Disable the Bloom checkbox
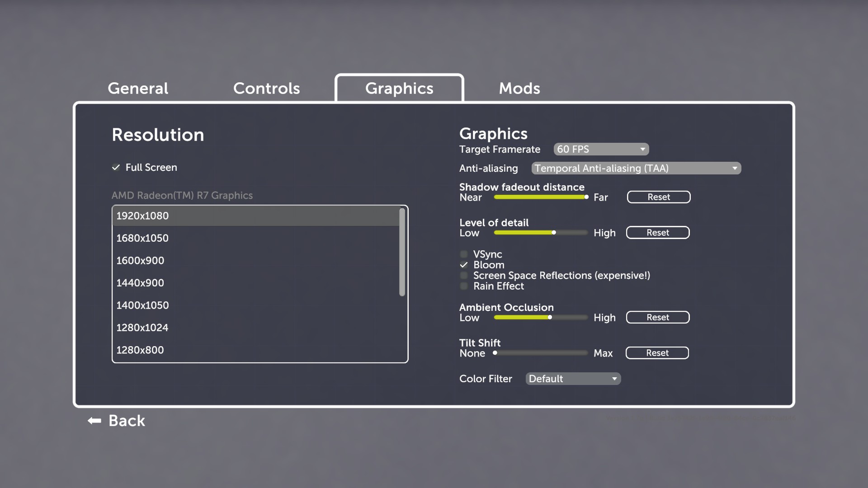868x488 pixels. point(464,265)
